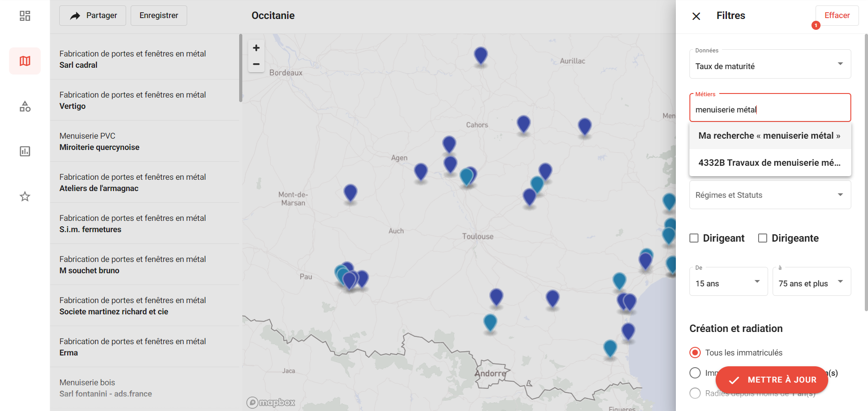This screenshot has height=411, width=868.
Task: Click Effacer to clear filters
Action: click(x=837, y=15)
